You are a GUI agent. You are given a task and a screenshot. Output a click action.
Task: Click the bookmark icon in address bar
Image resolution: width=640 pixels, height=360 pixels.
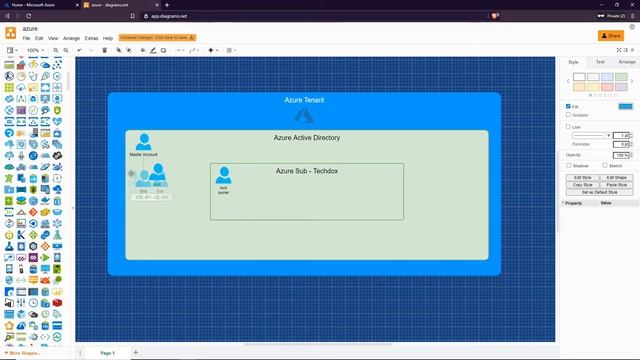point(133,16)
